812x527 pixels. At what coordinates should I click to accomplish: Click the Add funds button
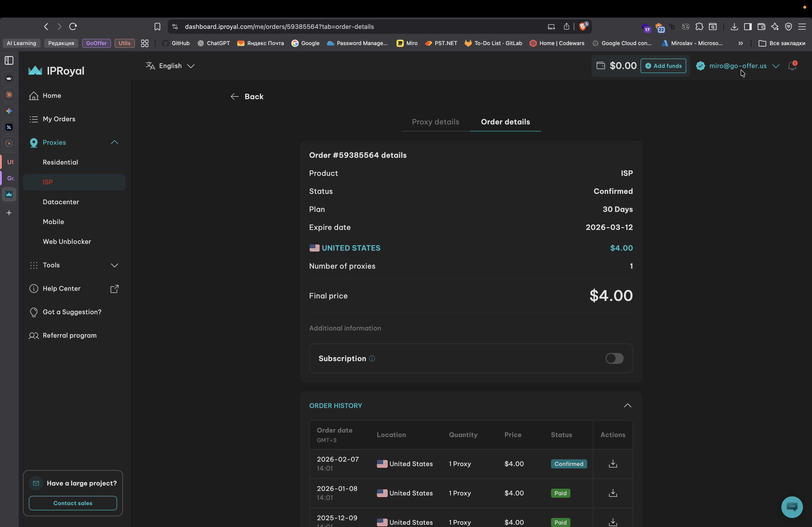(663, 66)
